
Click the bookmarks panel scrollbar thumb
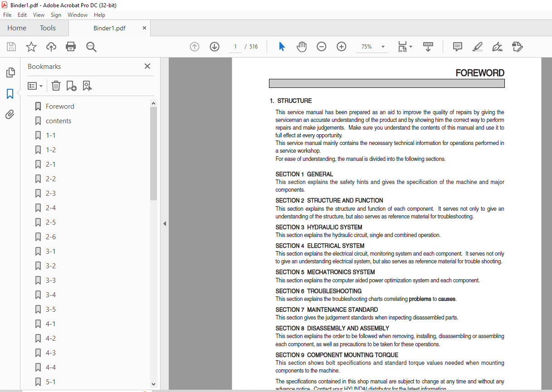tap(153, 153)
